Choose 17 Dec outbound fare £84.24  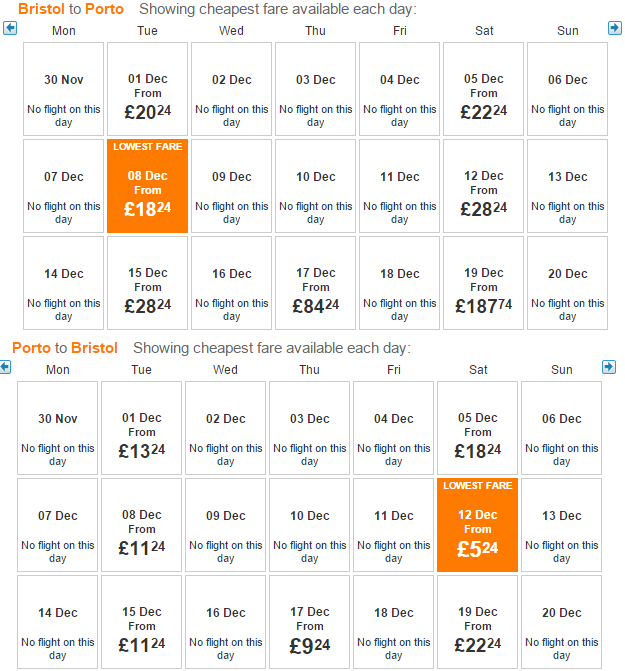(x=315, y=283)
